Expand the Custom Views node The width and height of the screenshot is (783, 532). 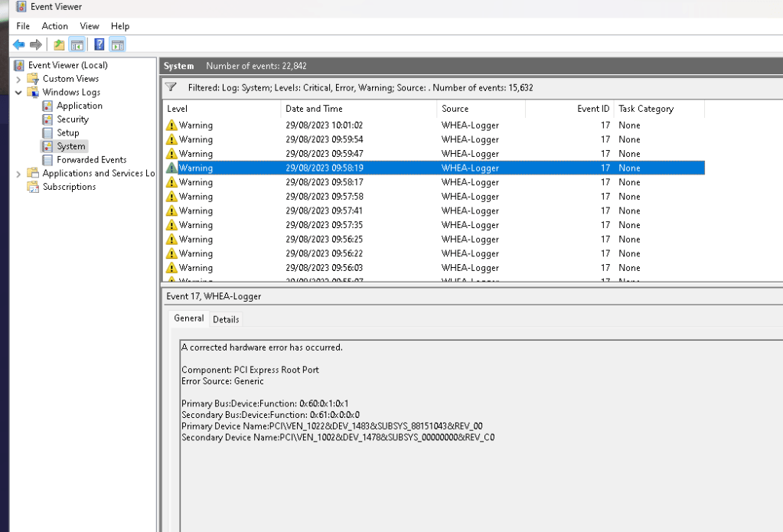click(18, 80)
